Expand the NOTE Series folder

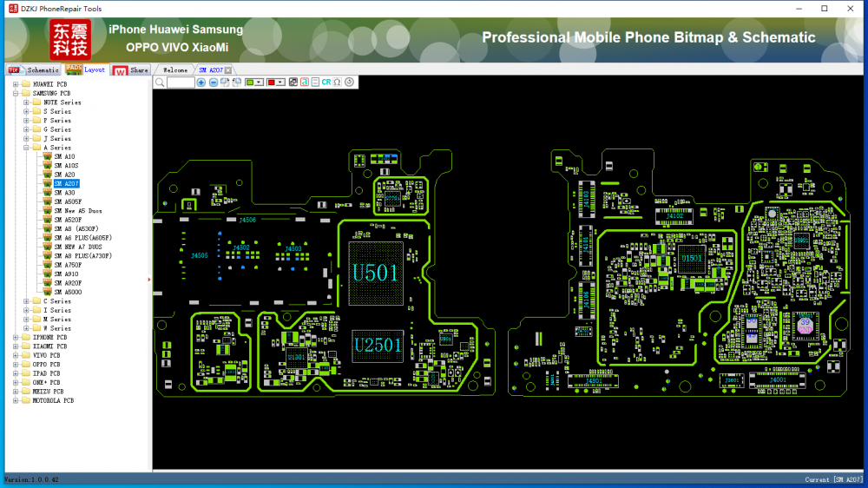pos(26,102)
